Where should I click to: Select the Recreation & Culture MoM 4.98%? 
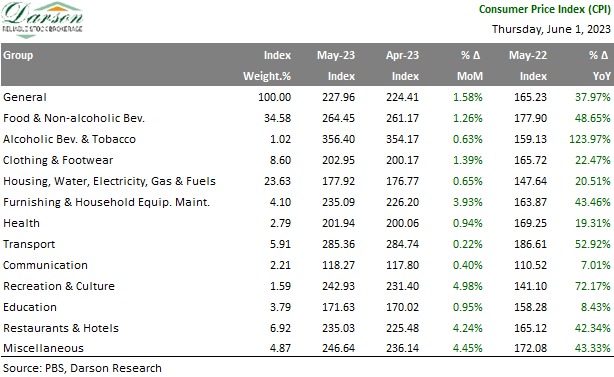click(468, 286)
